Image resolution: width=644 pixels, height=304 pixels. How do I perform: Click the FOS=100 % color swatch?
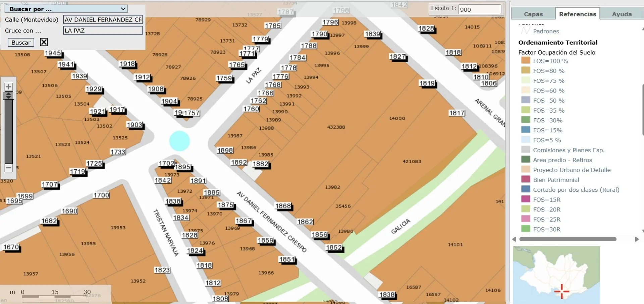pyautogui.click(x=526, y=61)
